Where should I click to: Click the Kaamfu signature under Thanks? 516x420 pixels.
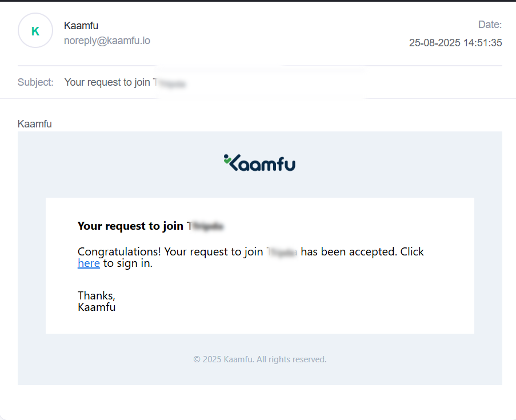point(97,307)
